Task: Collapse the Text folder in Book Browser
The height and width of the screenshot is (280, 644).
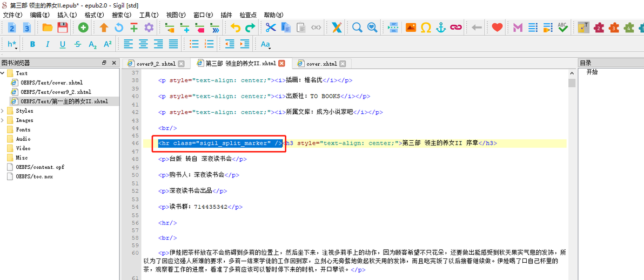Action: (x=3, y=73)
